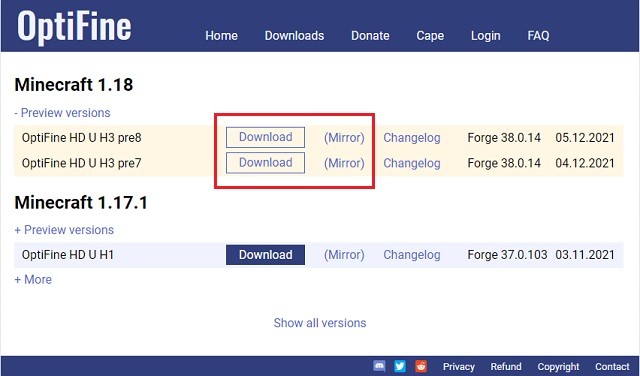Select the text OptiFine HD U H1

(x=68, y=255)
